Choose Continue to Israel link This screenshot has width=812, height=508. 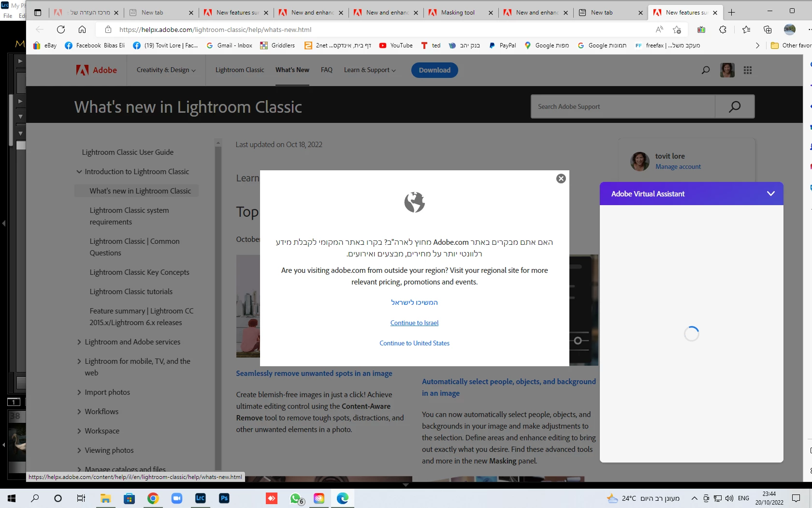pyautogui.click(x=414, y=323)
